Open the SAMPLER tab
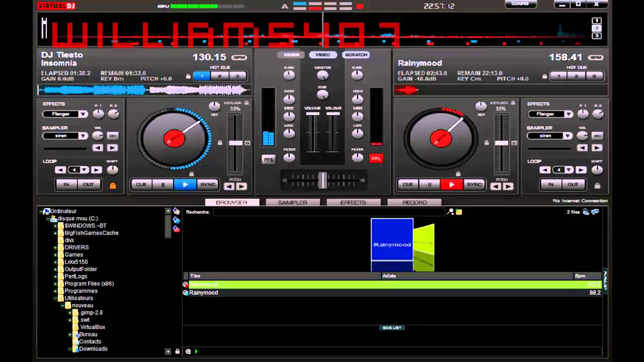 point(292,203)
